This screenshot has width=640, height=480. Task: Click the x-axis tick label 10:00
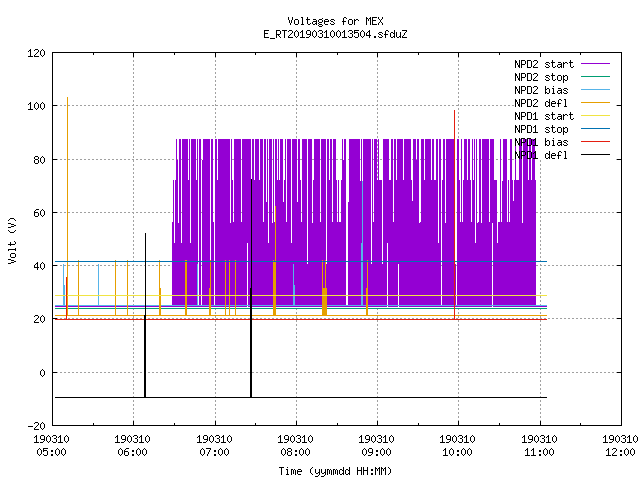click(458, 452)
